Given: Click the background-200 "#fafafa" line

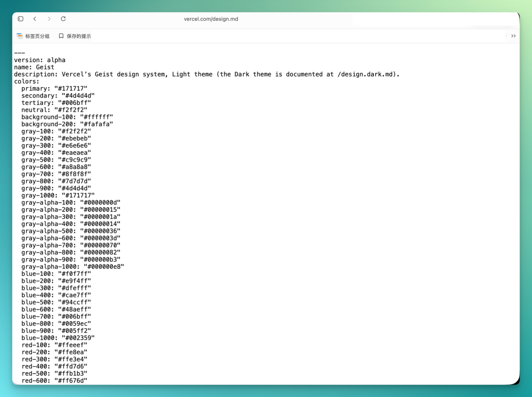Looking at the screenshot, I should point(67,124).
